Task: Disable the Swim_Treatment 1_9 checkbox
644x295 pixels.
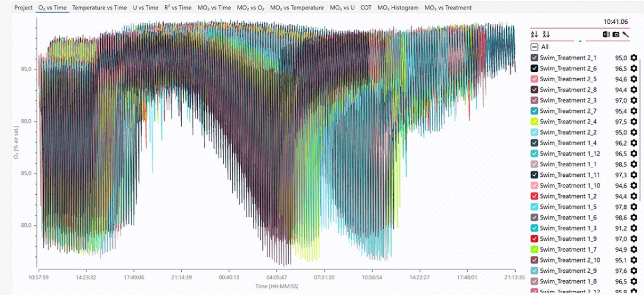Action: pyautogui.click(x=534, y=239)
